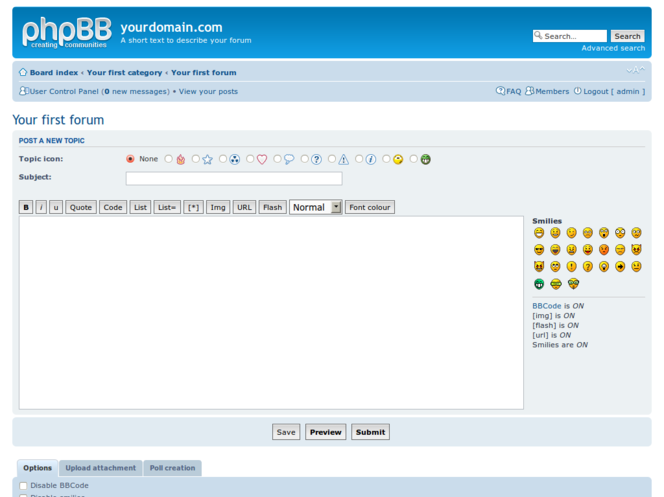This screenshot has width=664, height=497.
Task: Insert the green grinning smiley
Action: [x=539, y=284]
